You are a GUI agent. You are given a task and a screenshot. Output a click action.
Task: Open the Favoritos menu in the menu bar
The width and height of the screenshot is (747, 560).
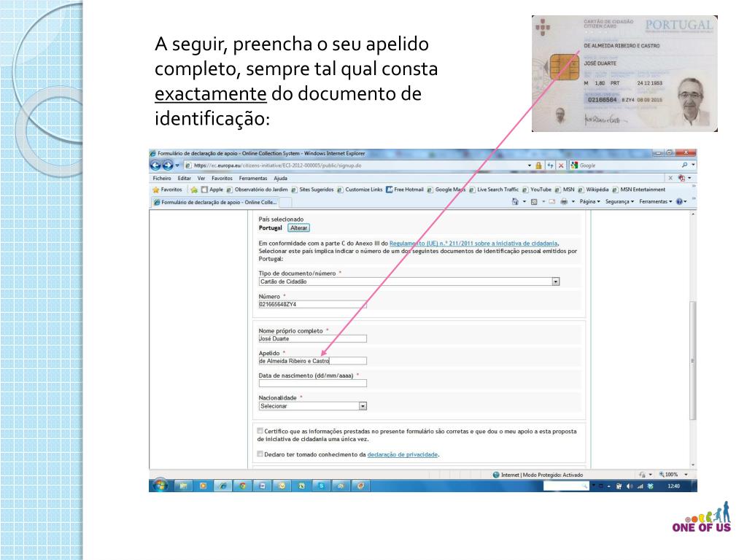(222, 178)
